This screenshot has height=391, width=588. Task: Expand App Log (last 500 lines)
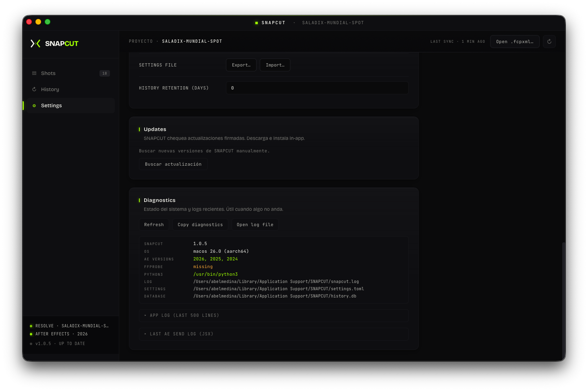(274, 316)
